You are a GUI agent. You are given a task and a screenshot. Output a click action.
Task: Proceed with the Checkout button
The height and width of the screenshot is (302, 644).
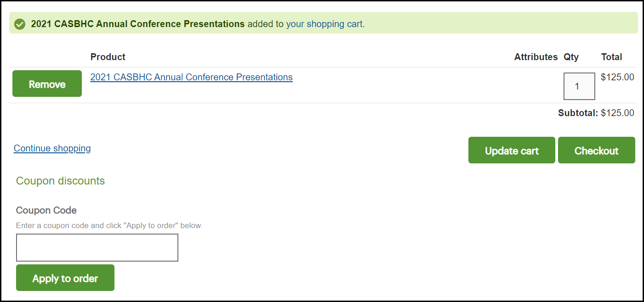596,150
